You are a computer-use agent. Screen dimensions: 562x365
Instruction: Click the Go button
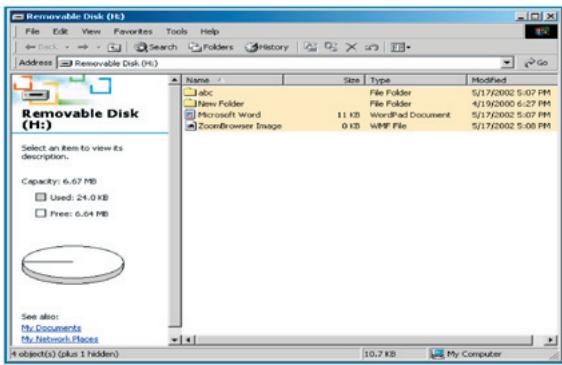536,63
